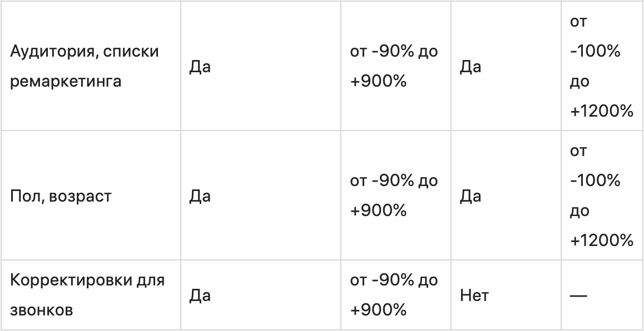Click '-90% до +900%' in 'Пол, возраст' row

pos(394,196)
